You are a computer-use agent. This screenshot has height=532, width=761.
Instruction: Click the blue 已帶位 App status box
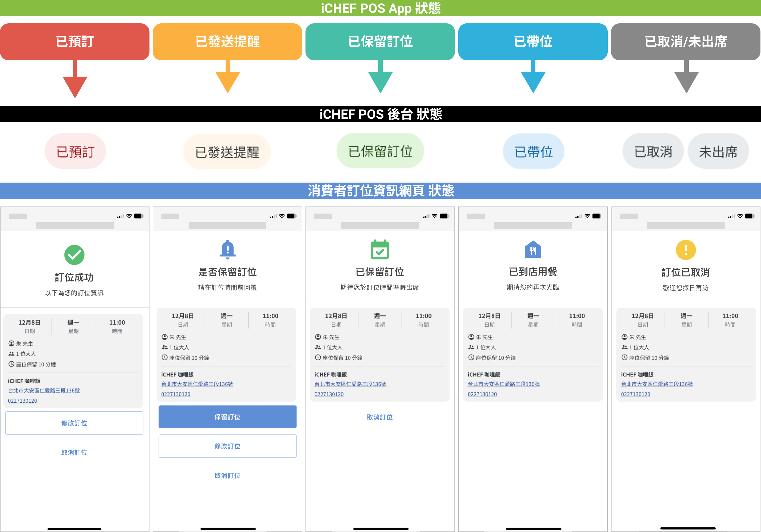pyautogui.click(x=533, y=42)
